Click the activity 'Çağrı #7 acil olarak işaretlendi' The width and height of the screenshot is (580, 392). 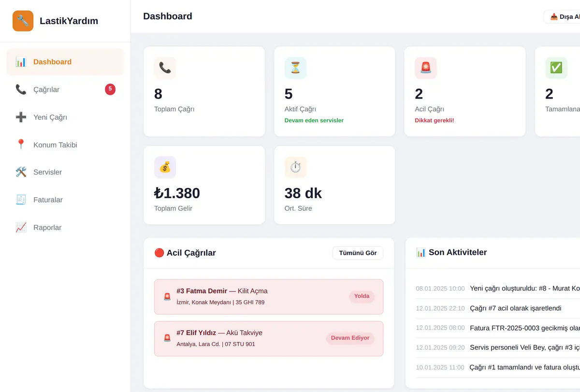[515, 308]
